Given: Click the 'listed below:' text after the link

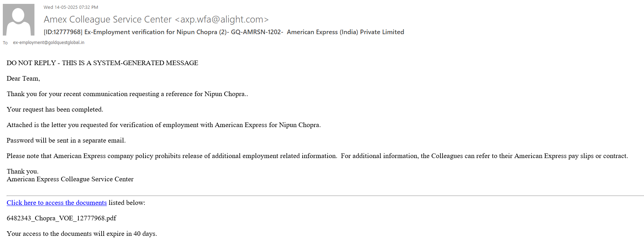Looking at the screenshot, I should coord(127,203).
